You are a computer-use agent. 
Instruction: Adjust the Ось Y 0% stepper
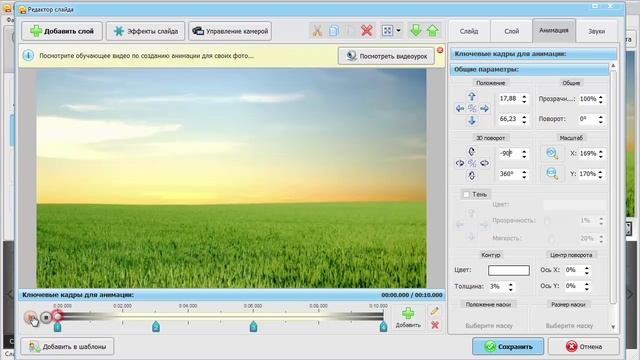(587, 286)
